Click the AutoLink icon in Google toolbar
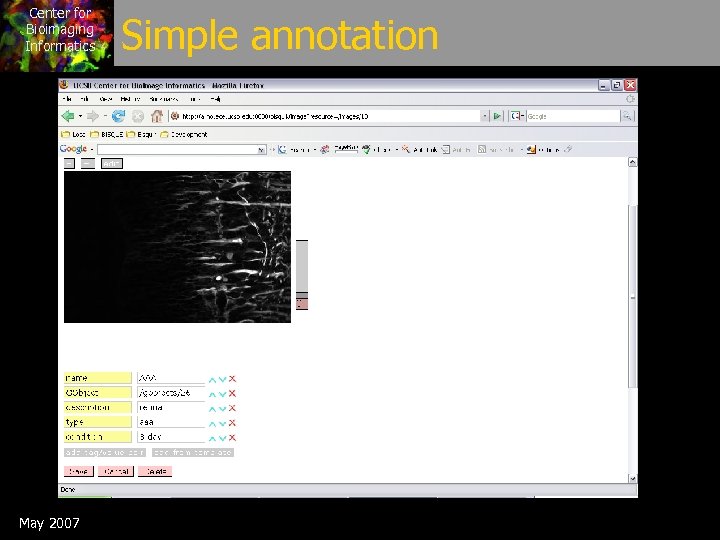This screenshot has height=540, width=720. [405, 150]
